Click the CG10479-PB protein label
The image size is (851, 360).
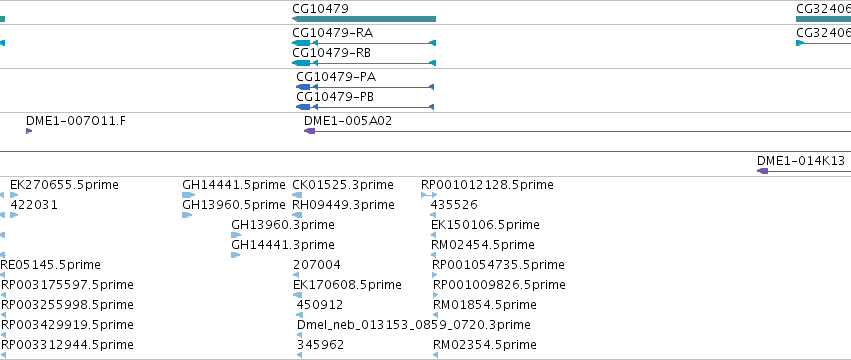[x=336, y=97]
